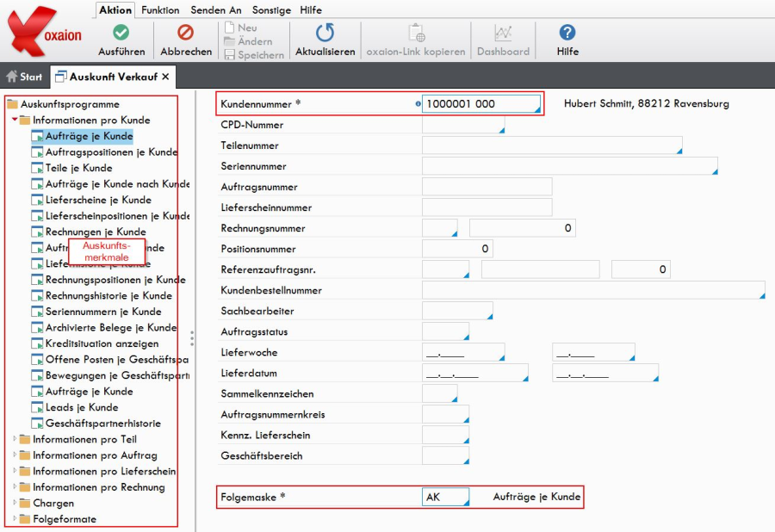The height and width of the screenshot is (532, 775).
Task: Open Offene Posten je Geschäftspartner entry
Action: pyautogui.click(x=109, y=359)
